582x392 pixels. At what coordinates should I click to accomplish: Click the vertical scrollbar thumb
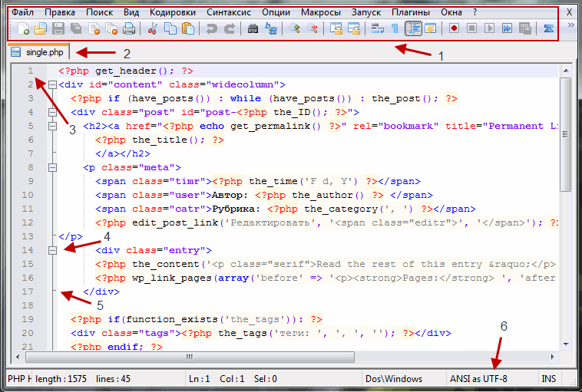click(x=566, y=134)
